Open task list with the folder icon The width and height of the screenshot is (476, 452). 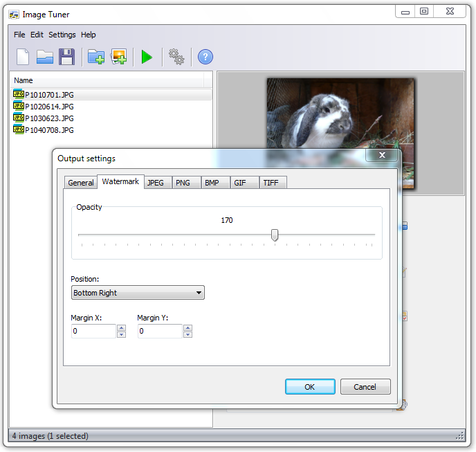tap(44, 57)
